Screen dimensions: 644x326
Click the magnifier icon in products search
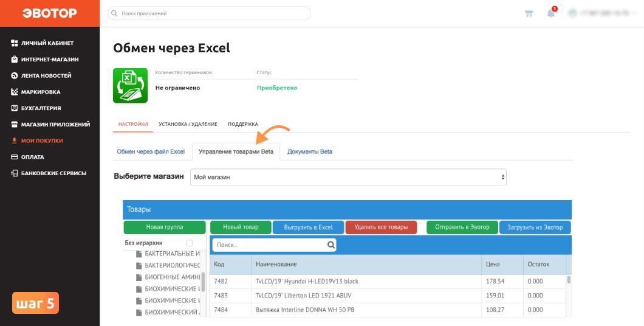(x=331, y=245)
